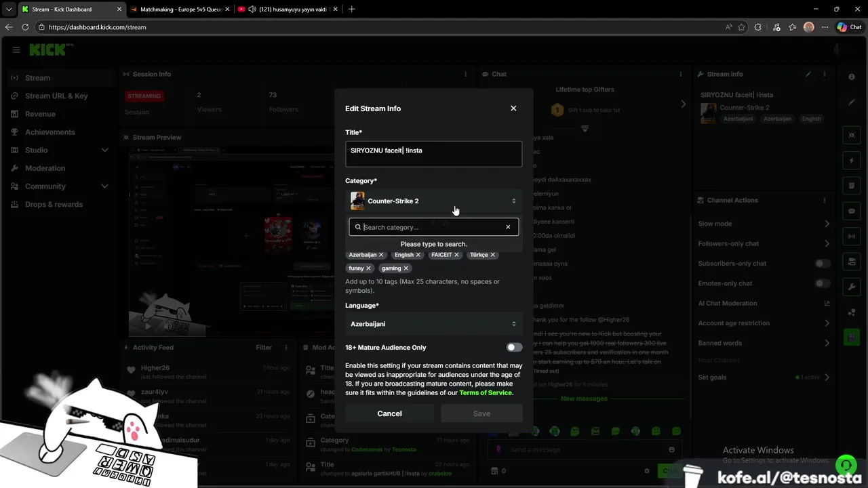Viewport: 868px width, 488px height.
Task: Click the broadcast signal icon in right rail
Action: [x=852, y=236]
